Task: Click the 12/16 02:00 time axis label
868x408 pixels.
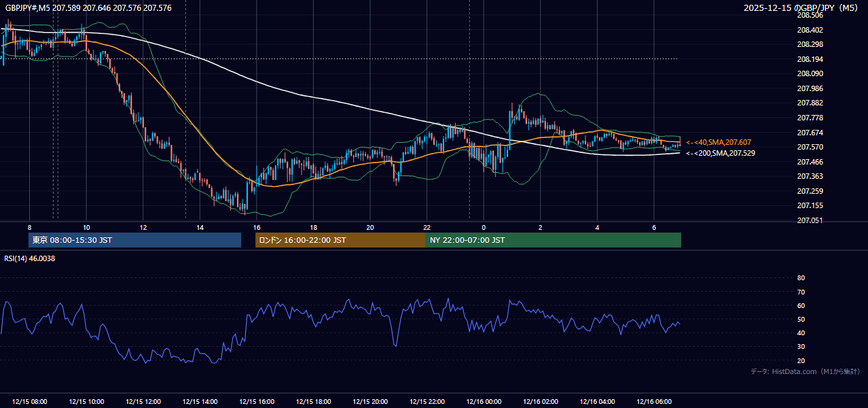Action: click(540, 402)
